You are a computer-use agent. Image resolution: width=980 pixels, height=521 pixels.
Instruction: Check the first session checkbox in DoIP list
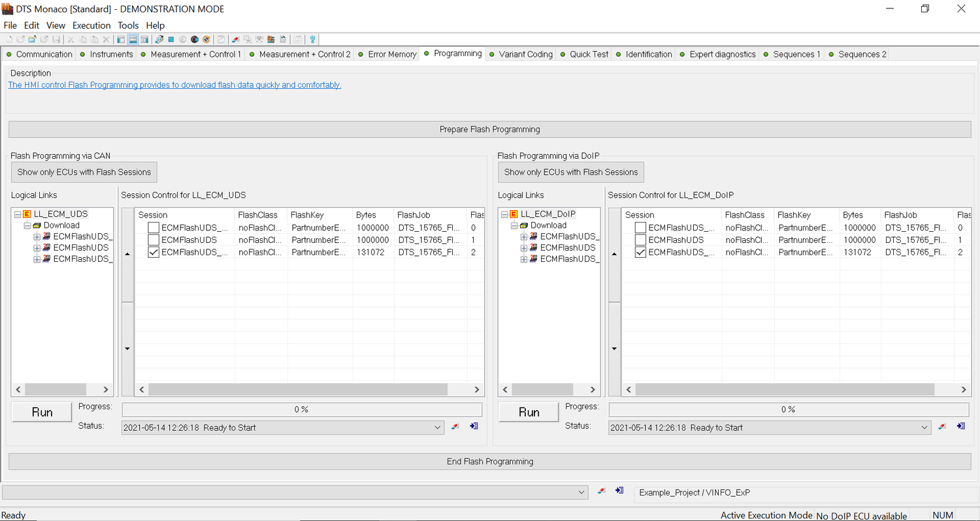coord(640,228)
